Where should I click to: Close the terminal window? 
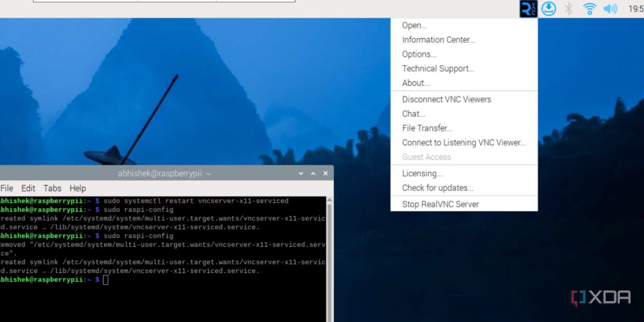pyautogui.click(x=326, y=173)
